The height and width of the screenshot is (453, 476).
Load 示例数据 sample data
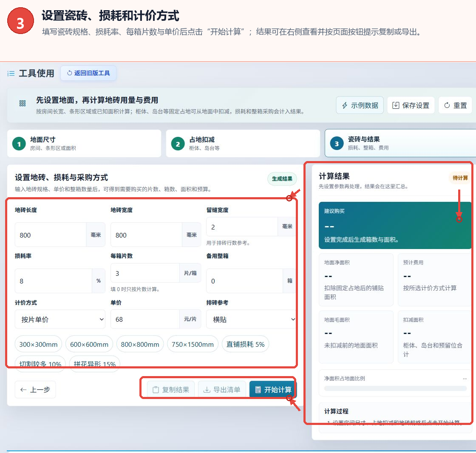pyautogui.click(x=360, y=105)
